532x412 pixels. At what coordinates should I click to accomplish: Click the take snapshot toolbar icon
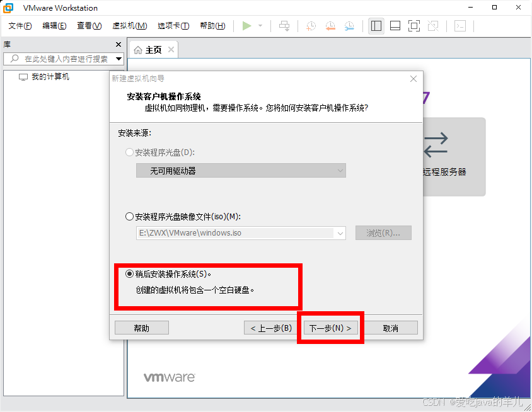pyautogui.click(x=311, y=26)
